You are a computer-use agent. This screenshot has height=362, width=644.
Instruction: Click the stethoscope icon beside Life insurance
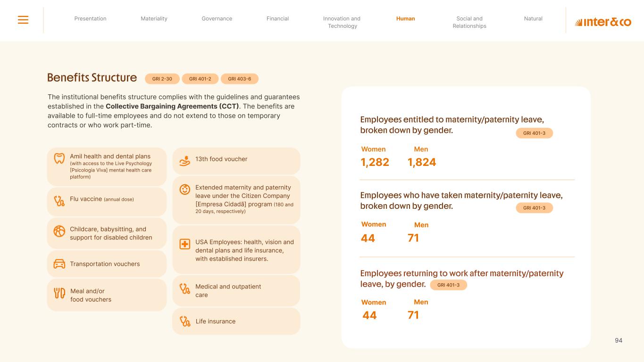point(185,321)
